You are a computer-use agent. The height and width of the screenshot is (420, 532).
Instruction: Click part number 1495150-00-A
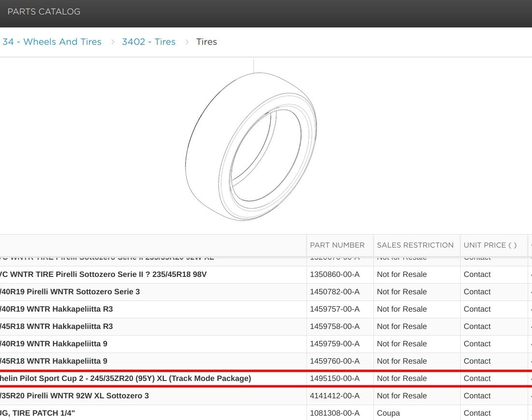pyautogui.click(x=334, y=378)
